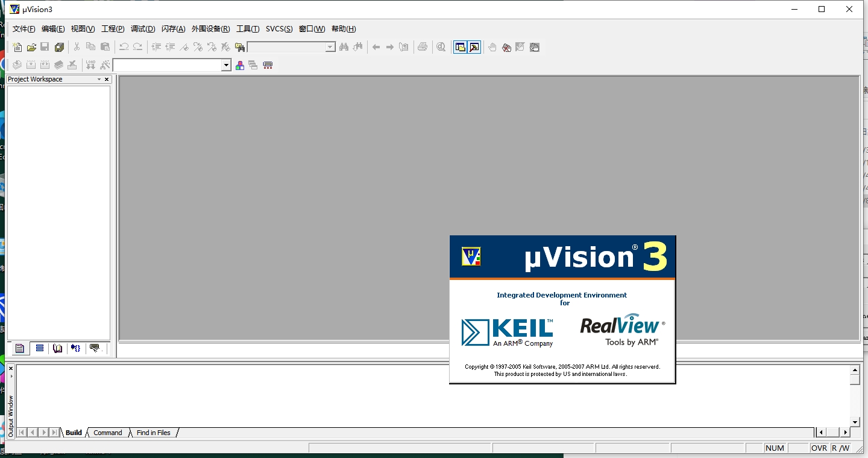The height and width of the screenshot is (458, 868).
Task: Toggle OVR overwrite mode in status bar
Action: [x=820, y=448]
